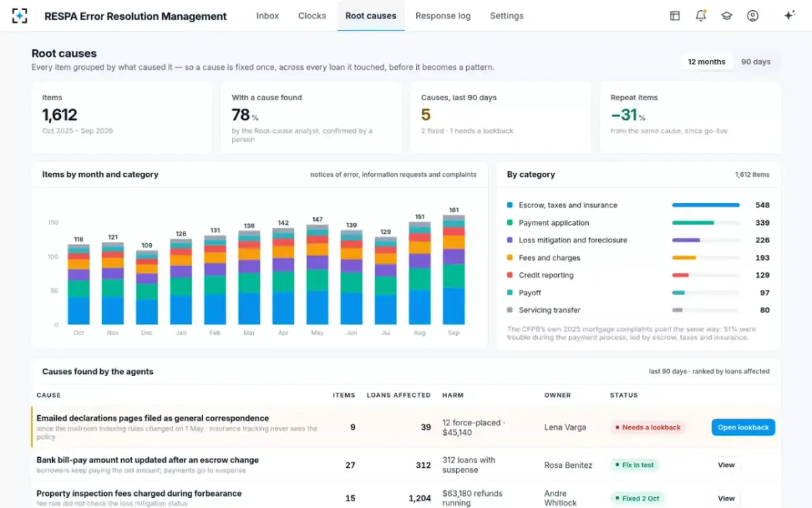Image resolution: width=812 pixels, height=508 pixels.
Task: Open the Clocks tab
Action: [x=312, y=16]
